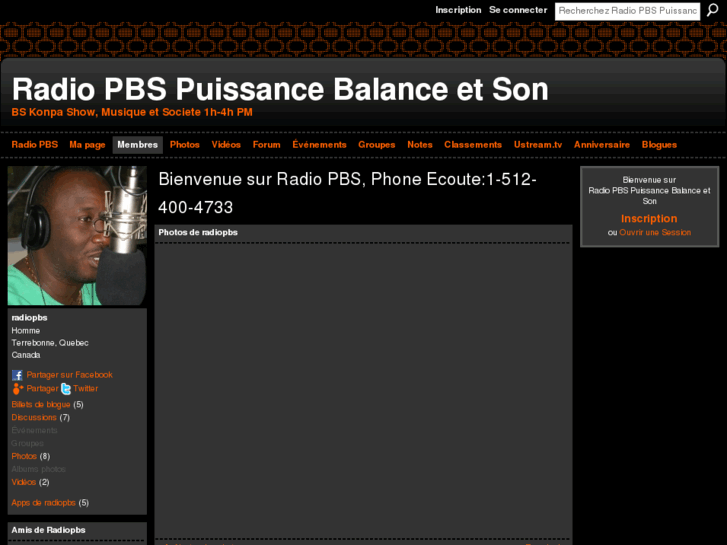Image resolution: width=727 pixels, height=545 pixels.
Task: Open the sidebar Vidéos (2) link
Action: (24, 482)
